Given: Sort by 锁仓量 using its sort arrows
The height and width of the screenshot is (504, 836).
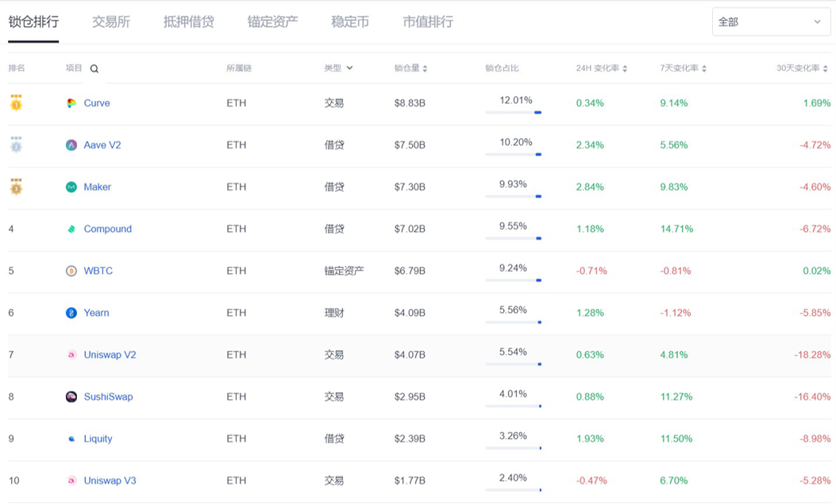Looking at the screenshot, I should point(425,69).
